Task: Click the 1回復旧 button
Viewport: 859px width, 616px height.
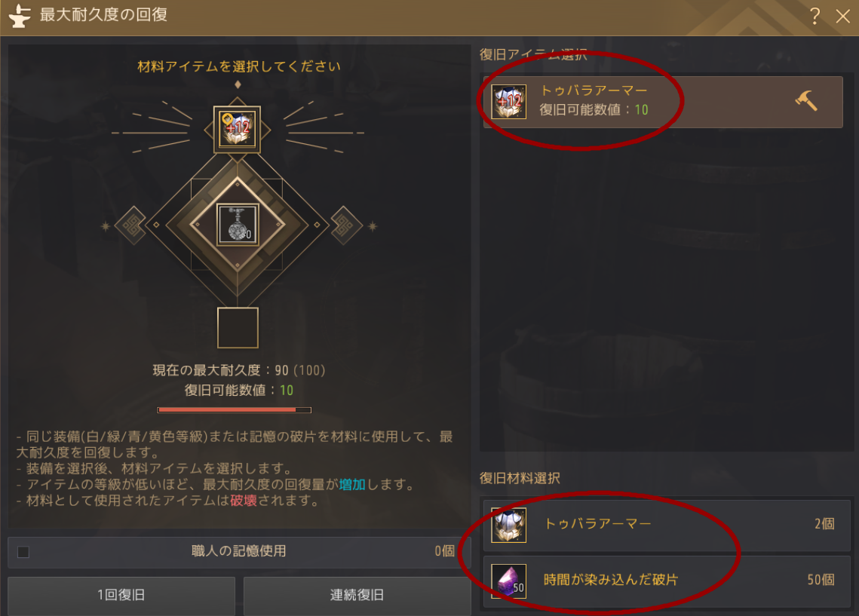Action: pyautogui.click(x=121, y=596)
